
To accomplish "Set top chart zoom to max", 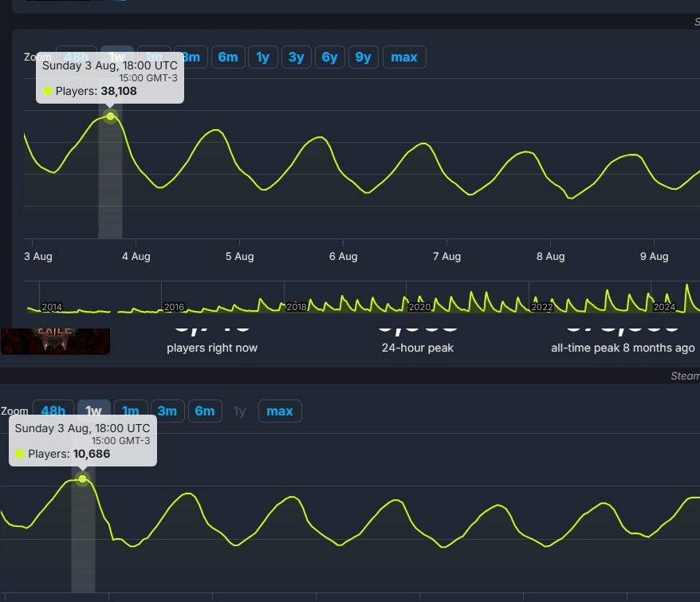I will click(404, 57).
